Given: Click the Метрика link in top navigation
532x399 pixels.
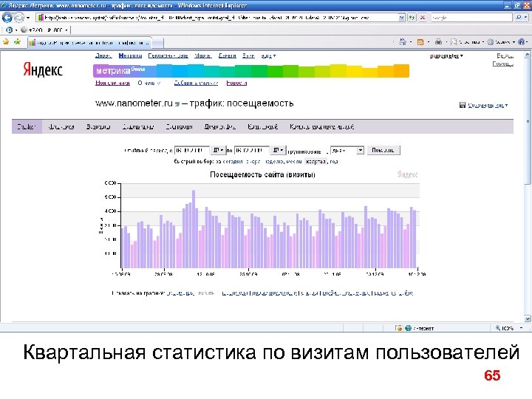Looking at the screenshot, I should click(130, 55).
